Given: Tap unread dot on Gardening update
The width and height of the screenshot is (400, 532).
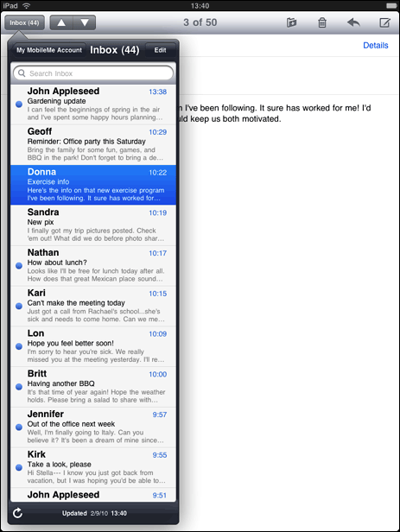Looking at the screenshot, I should [19, 104].
